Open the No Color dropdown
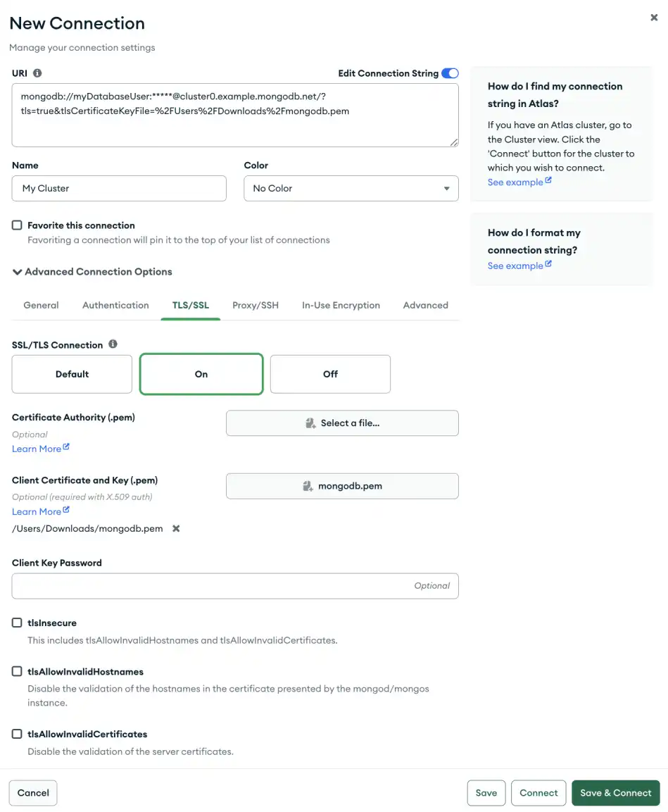The width and height of the screenshot is (668, 812). 351,188
